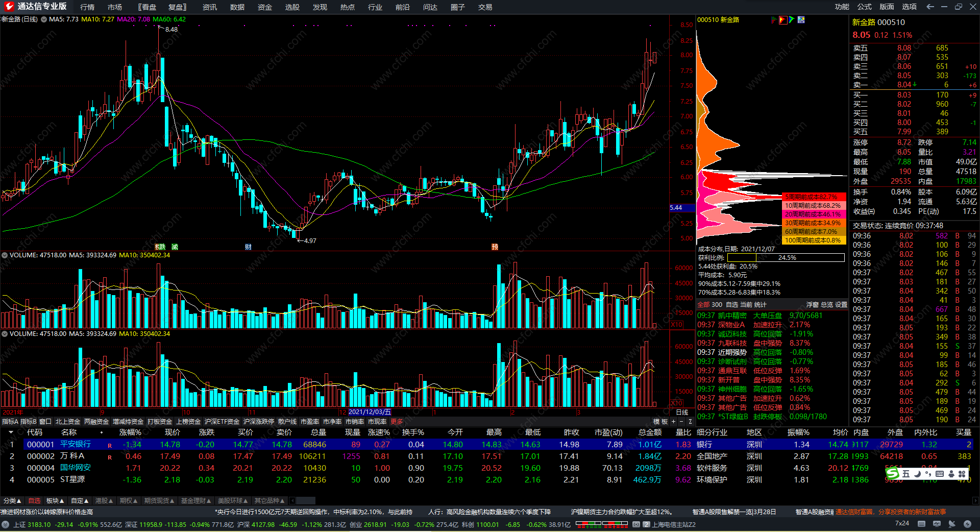
Task: Toggle the 浮窗 floating window option
Action: [813, 305]
